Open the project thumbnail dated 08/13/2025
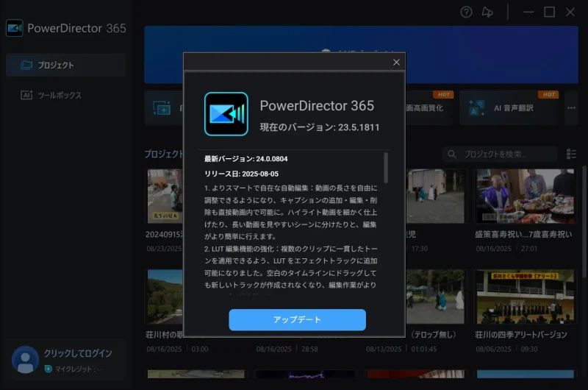 click(x=435, y=297)
